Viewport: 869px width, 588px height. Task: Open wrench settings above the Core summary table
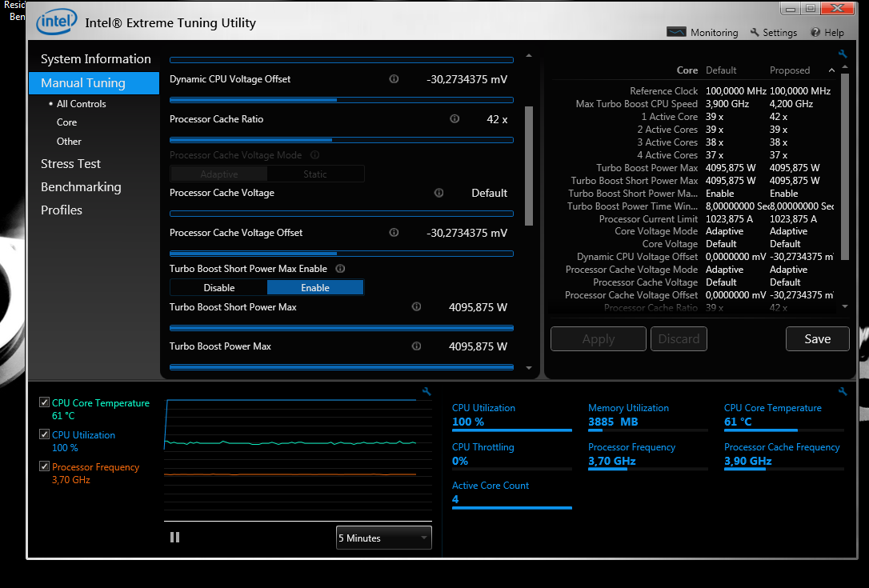(x=843, y=54)
